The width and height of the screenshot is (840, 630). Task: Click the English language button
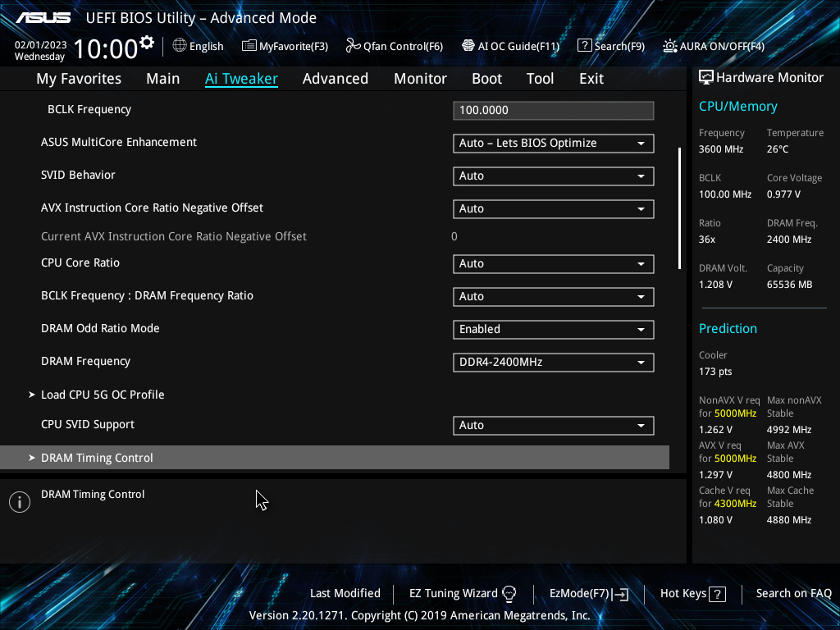pos(199,46)
